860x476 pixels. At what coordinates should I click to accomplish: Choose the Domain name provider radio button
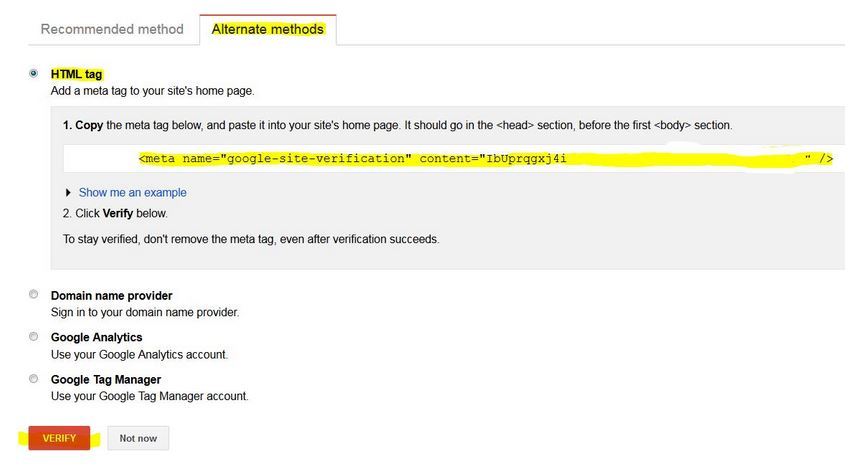pos(34,295)
